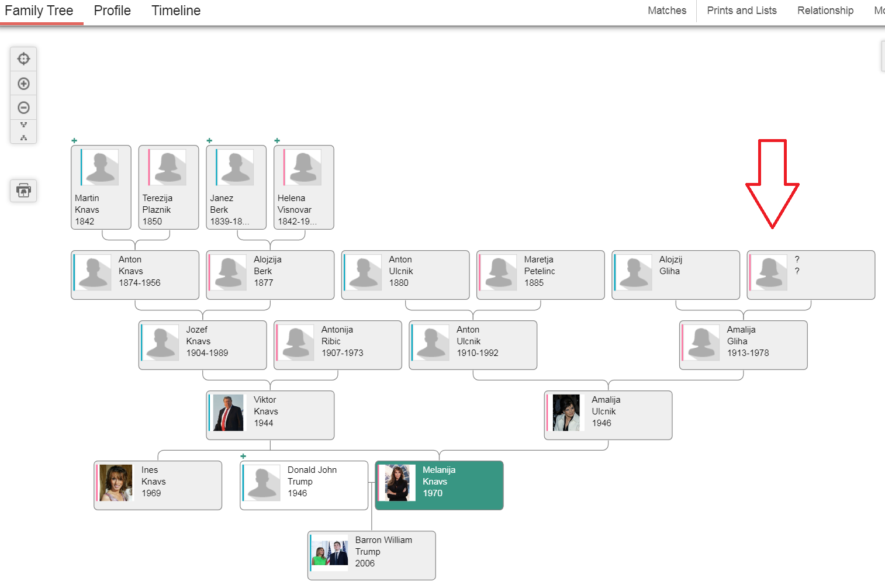Open the Relationship menu item
Image resolution: width=885 pixels, height=588 pixels.
[825, 11]
